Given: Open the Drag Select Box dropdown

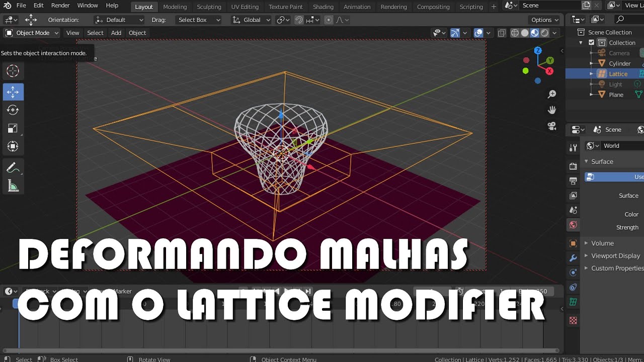Looking at the screenshot, I should point(198,20).
